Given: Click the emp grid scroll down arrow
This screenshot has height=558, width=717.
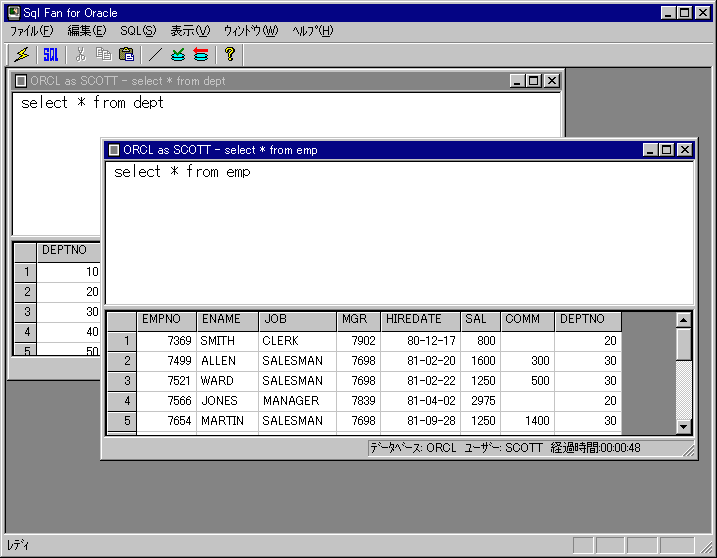Looking at the screenshot, I should [683, 427].
